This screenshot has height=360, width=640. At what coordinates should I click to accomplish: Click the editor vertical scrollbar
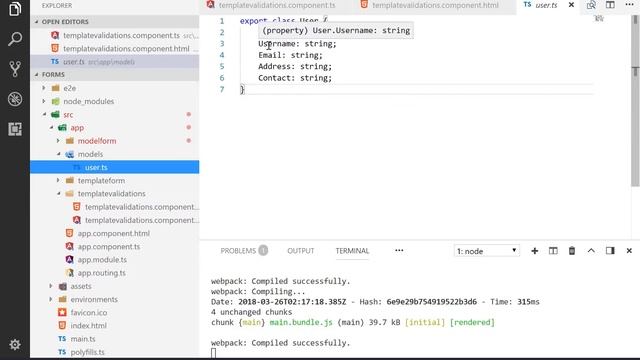635,101
